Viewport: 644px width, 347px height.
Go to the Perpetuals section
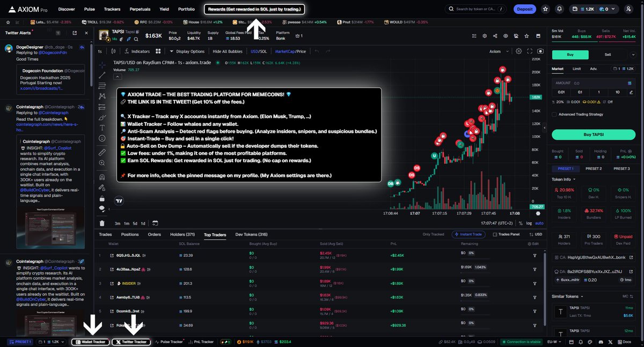pos(140,9)
